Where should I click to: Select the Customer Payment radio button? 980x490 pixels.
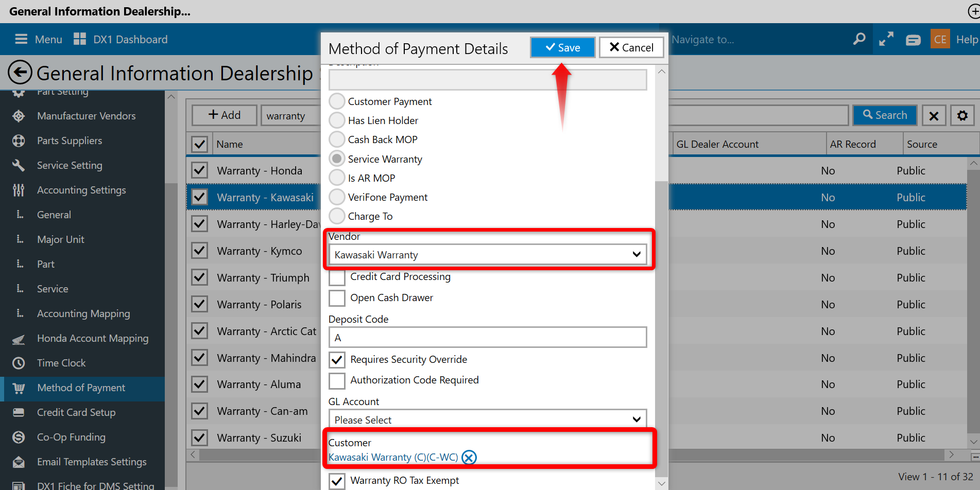[x=337, y=101]
